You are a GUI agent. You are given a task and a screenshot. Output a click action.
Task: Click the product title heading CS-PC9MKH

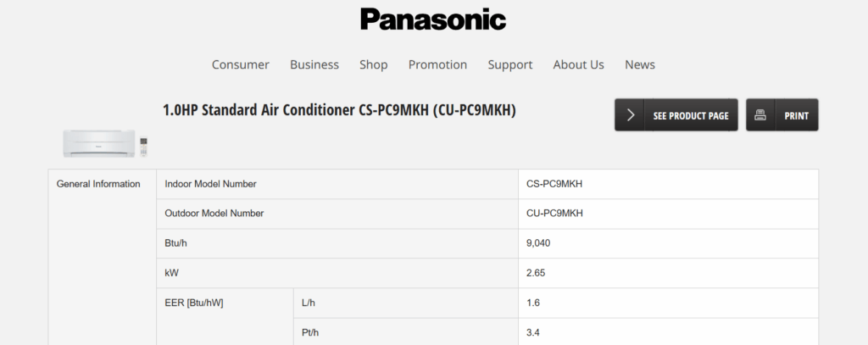[x=339, y=110]
